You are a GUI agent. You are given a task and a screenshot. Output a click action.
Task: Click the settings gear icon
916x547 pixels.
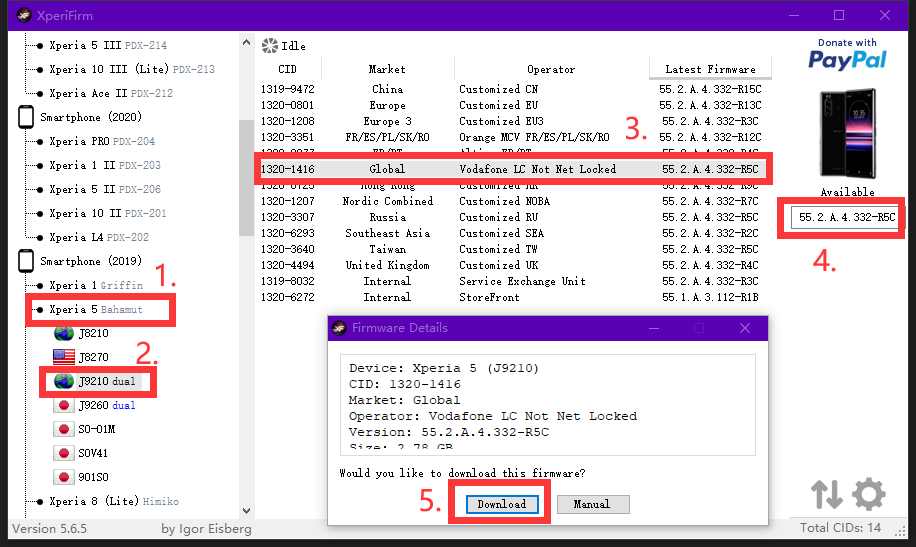click(868, 495)
